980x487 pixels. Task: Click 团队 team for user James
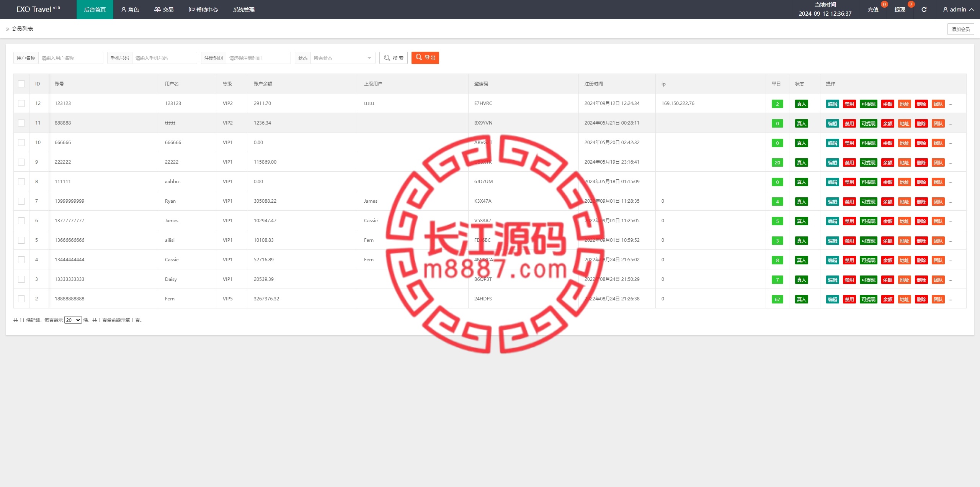(x=938, y=221)
